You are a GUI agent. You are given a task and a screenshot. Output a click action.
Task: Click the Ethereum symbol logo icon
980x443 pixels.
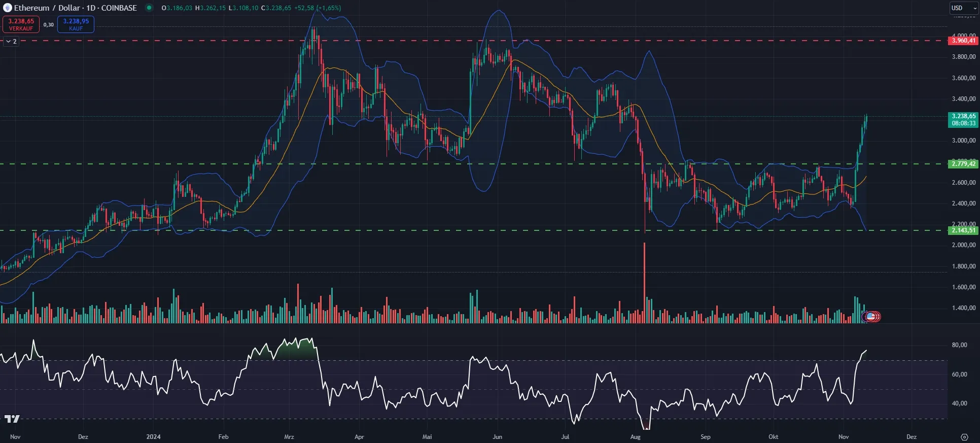(8, 8)
